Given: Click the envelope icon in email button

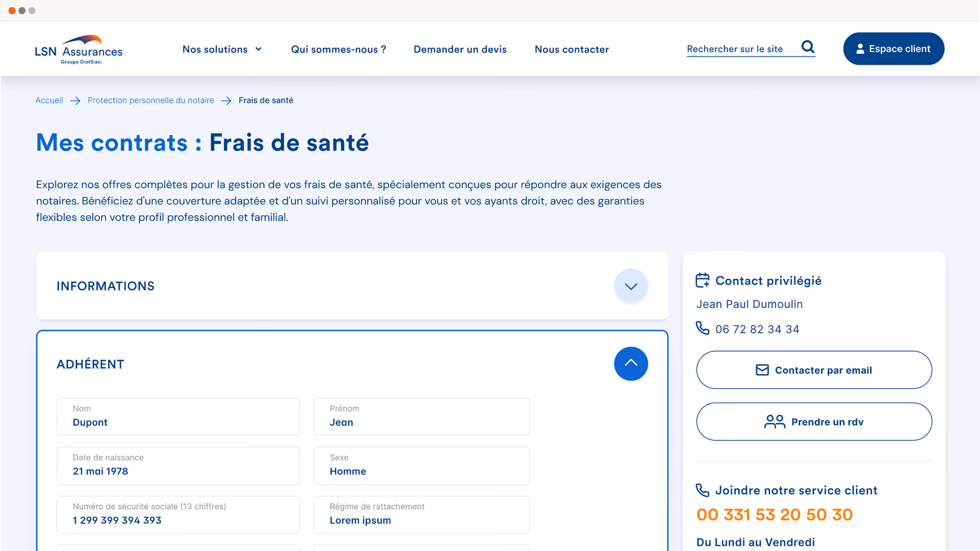Looking at the screenshot, I should click(x=762, y=370).
